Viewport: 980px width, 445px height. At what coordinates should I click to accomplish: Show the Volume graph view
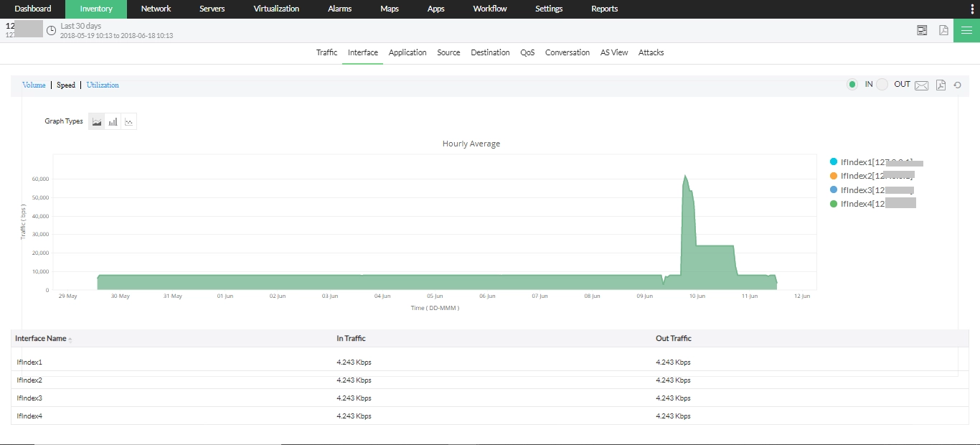click(x=34, y=85)
